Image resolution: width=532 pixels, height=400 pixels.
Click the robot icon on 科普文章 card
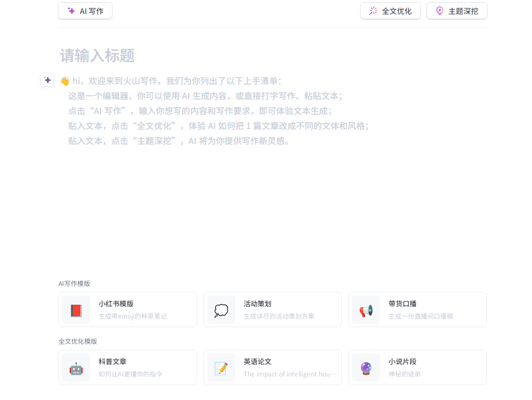(x=76, y=367)
